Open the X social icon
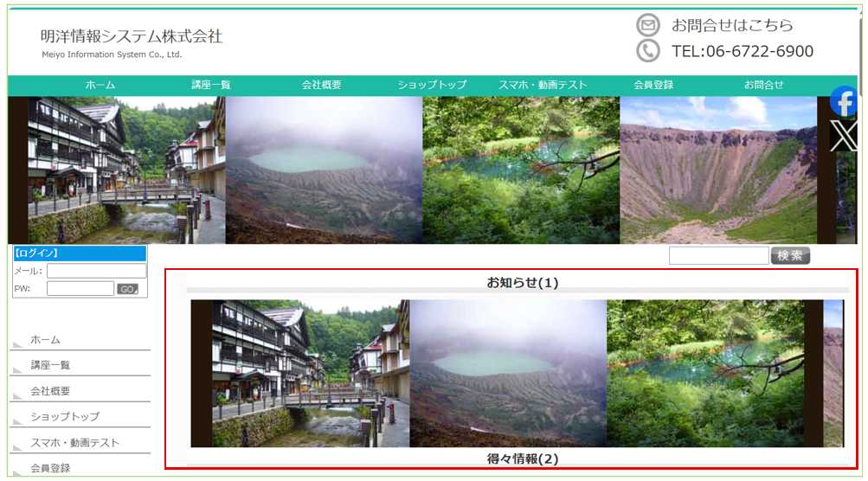 coord(843,136)
